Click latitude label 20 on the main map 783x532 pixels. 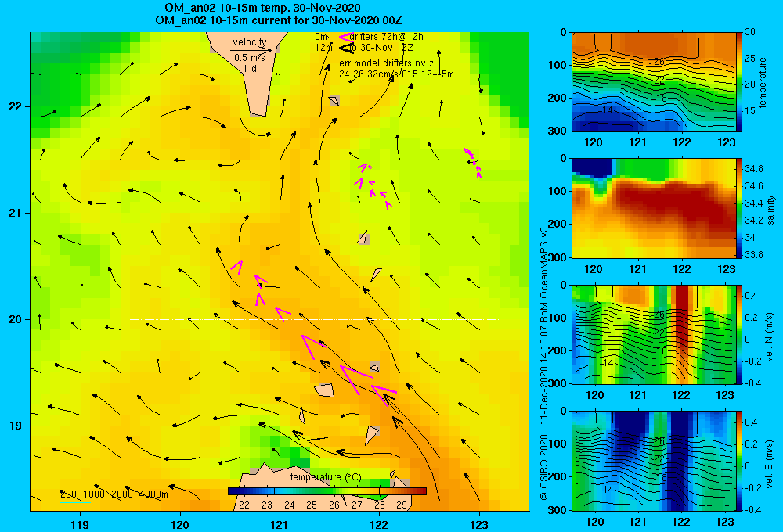pos(16,319)
